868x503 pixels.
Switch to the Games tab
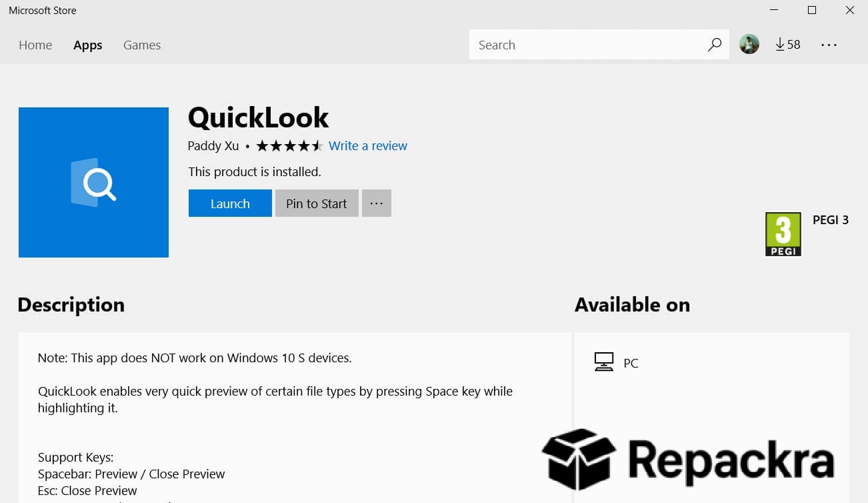point(142,45)
